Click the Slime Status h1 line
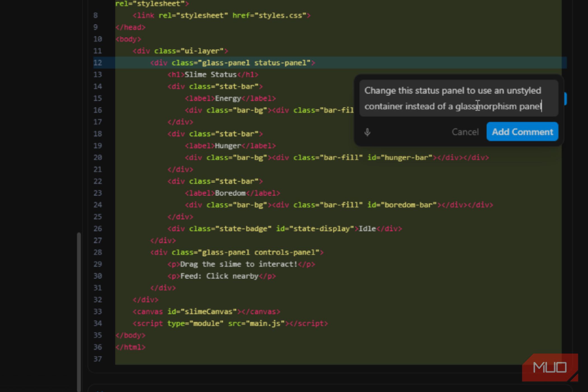The height and width of the screenshot is (392, 588). [x=213, y=74]
